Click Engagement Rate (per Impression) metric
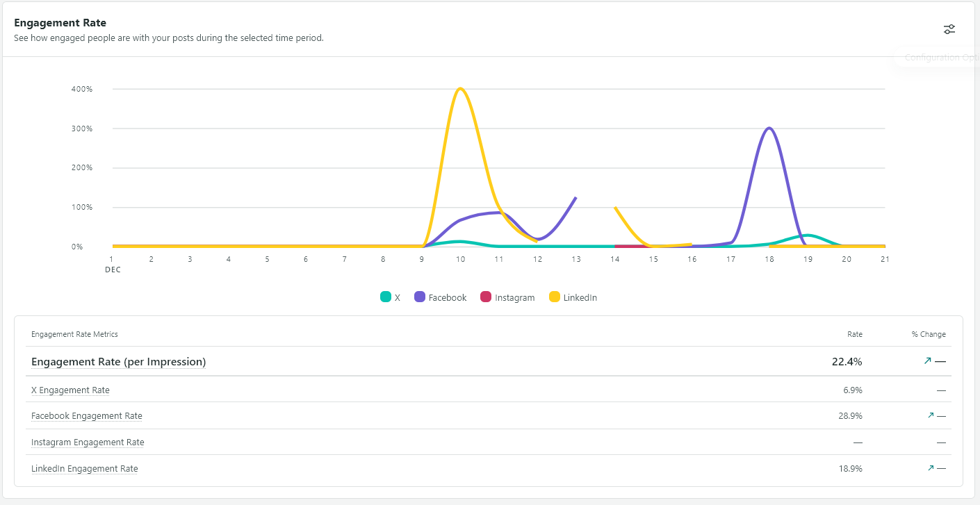 pyautogui.click(x=118, y=362)
